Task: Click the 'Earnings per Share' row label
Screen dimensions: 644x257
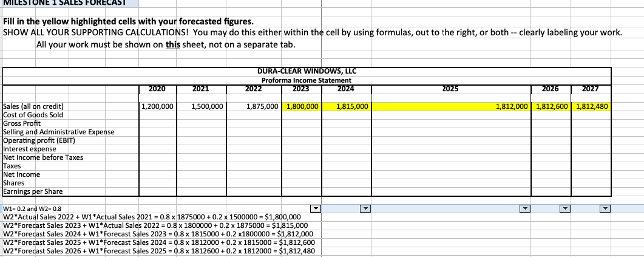Action: click(33, 191)
